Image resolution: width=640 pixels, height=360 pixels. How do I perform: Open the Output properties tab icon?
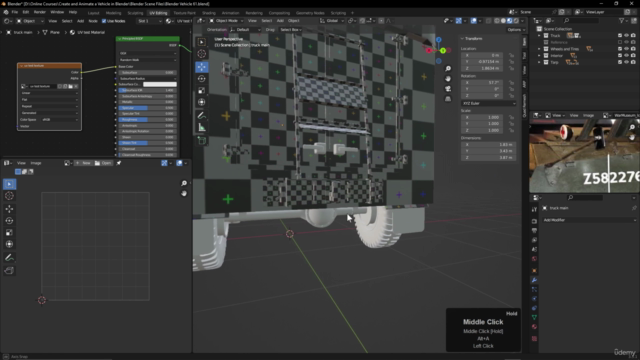tap(534, 231)
